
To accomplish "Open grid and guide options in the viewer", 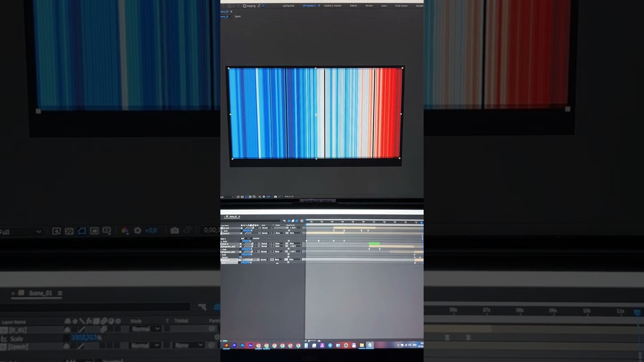I will tap(254, 197).
